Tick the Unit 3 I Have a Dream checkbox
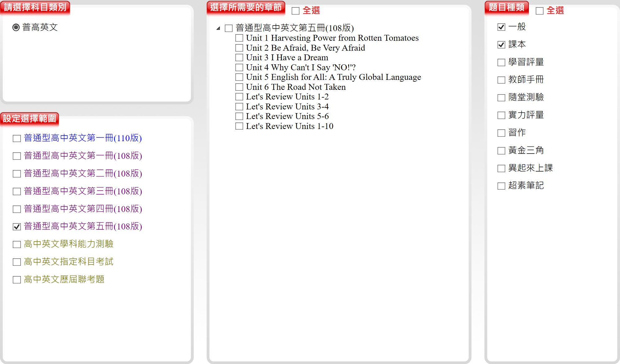620x364 pixels. [239, 58]
